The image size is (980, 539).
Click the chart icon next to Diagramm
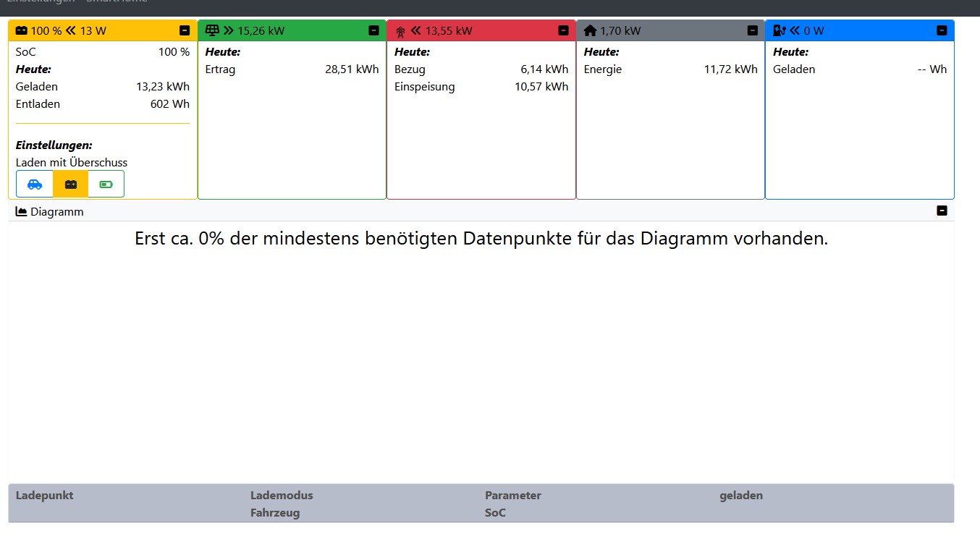pos(22,211)
